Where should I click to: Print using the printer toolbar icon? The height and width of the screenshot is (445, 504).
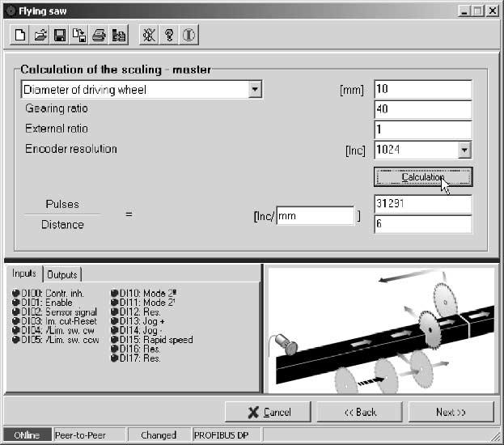click(x=99, y=35)
